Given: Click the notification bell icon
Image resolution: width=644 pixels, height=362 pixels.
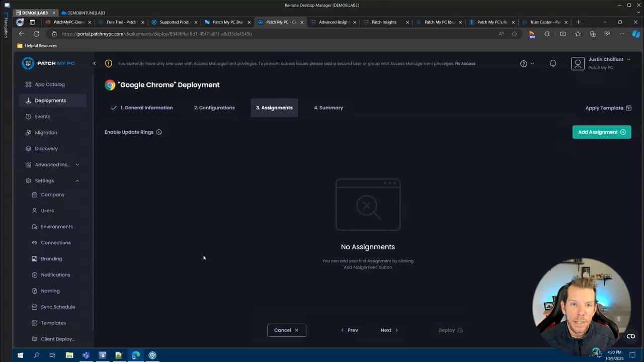Looking at the screenshot, I should pos(553,63).
